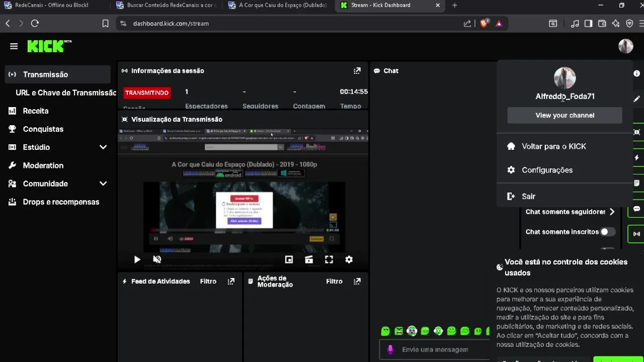Viewport: 644px width, 362px height.
Task: Open preview player settings gear
Action: pos(349,259)
